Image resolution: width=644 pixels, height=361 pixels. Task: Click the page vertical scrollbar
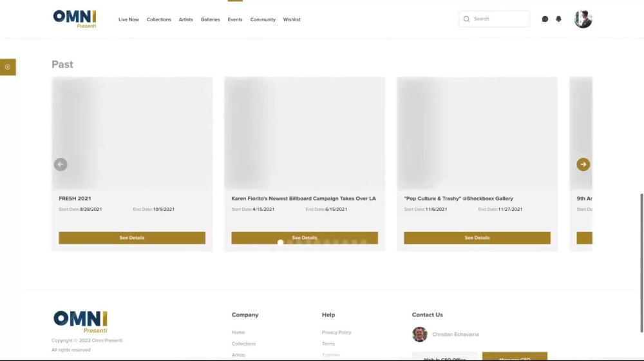tap(641, 262)
